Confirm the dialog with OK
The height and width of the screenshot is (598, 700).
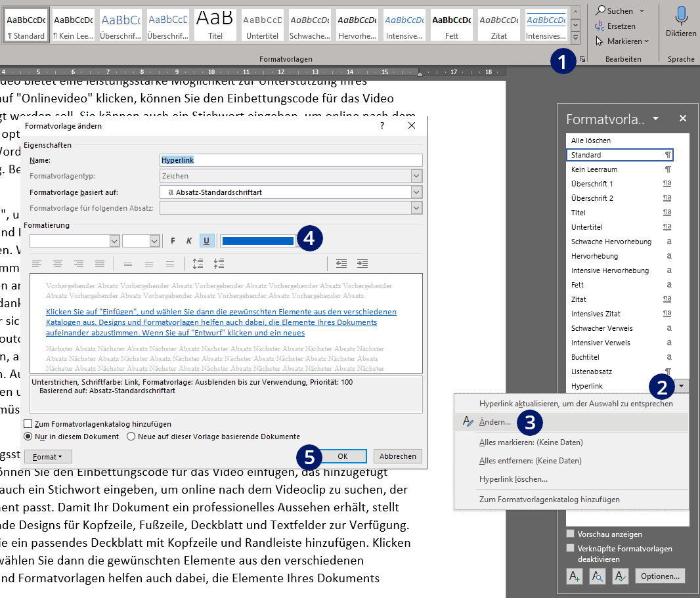[342, 456]
